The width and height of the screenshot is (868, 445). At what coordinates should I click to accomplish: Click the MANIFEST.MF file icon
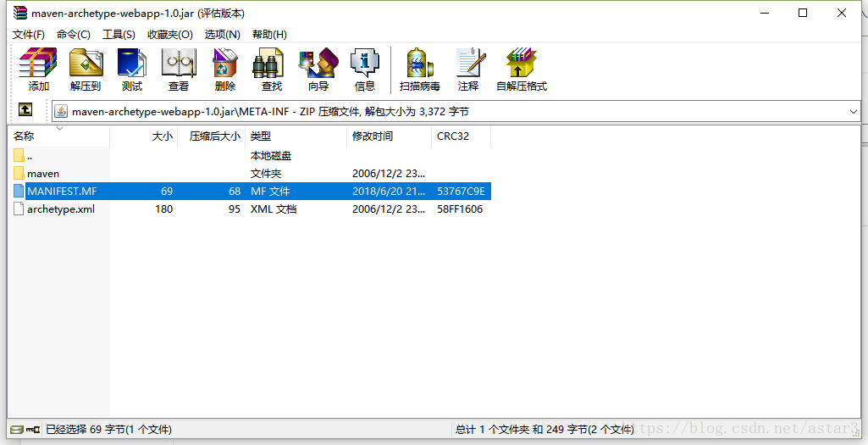pyautogui.click(x=19, y=192)
